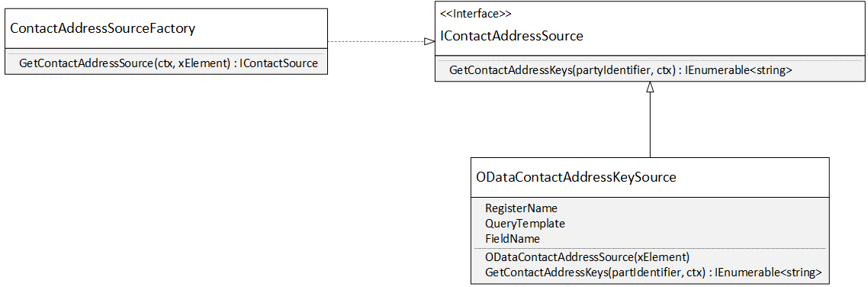Click the ODataContactAddressSource(xElement) constructor
The width and height of the screenshot is (868, 287).
point(587,257)
